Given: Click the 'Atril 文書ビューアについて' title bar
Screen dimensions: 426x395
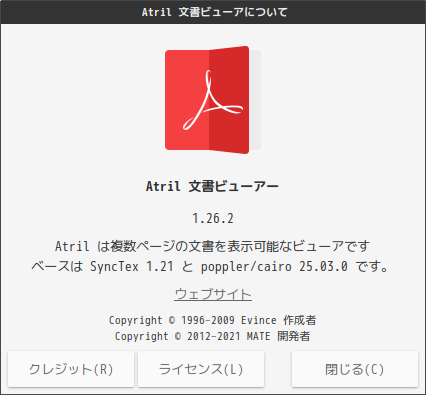Looking at the screenshot, I should (x=213, y=12).
